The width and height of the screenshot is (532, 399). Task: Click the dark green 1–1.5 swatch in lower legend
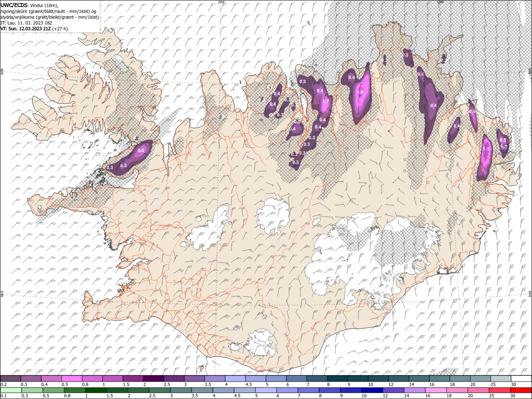[96, 390]
